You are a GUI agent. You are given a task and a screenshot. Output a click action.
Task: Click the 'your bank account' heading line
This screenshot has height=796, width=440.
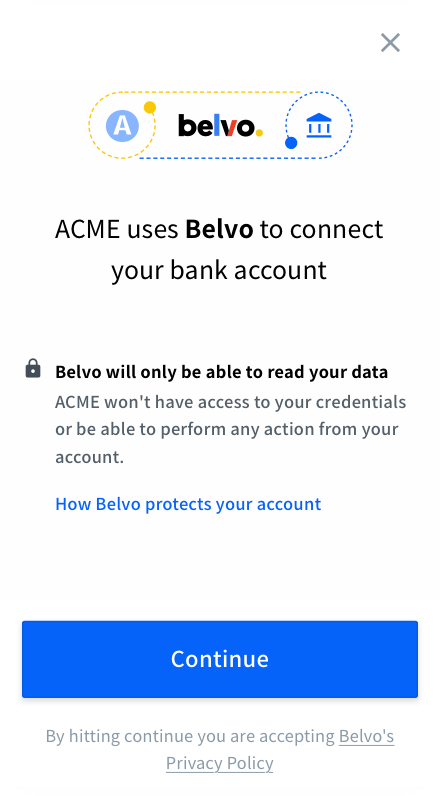click(x=219, y=271)
